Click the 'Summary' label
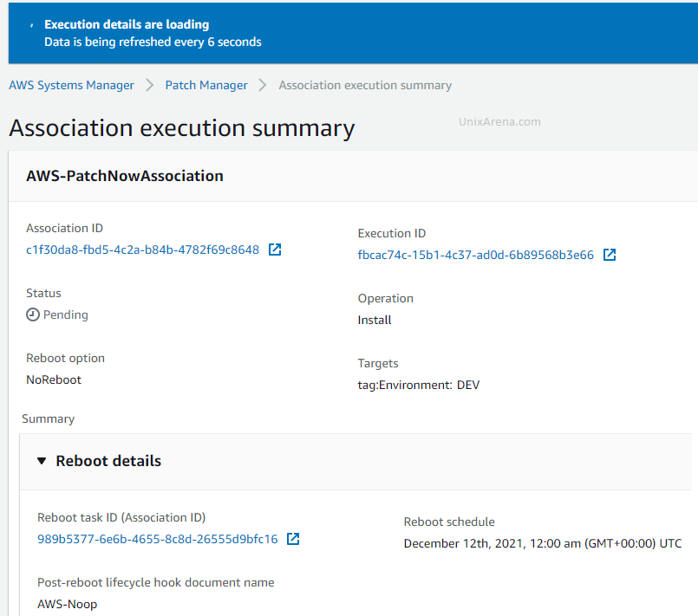The height and width of the screenshot is (616, 698). pos(48,418)
